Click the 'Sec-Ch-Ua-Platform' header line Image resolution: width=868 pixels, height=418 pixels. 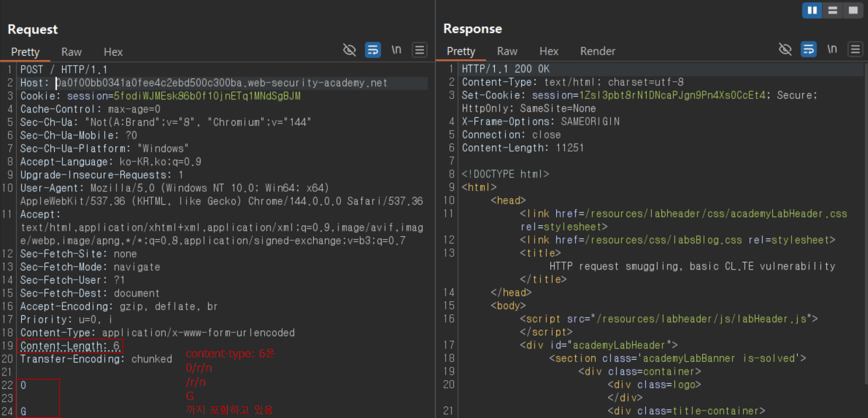[x=104, y=148]
